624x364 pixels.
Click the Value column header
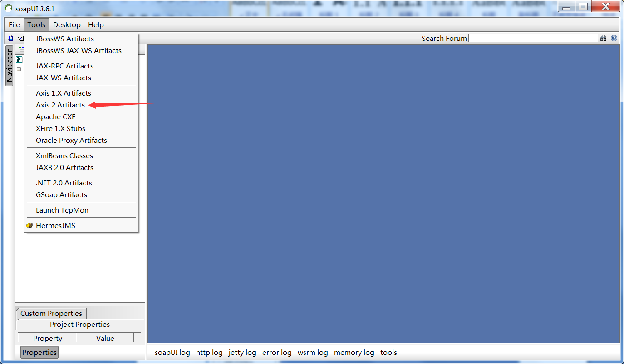coord(105,338)
